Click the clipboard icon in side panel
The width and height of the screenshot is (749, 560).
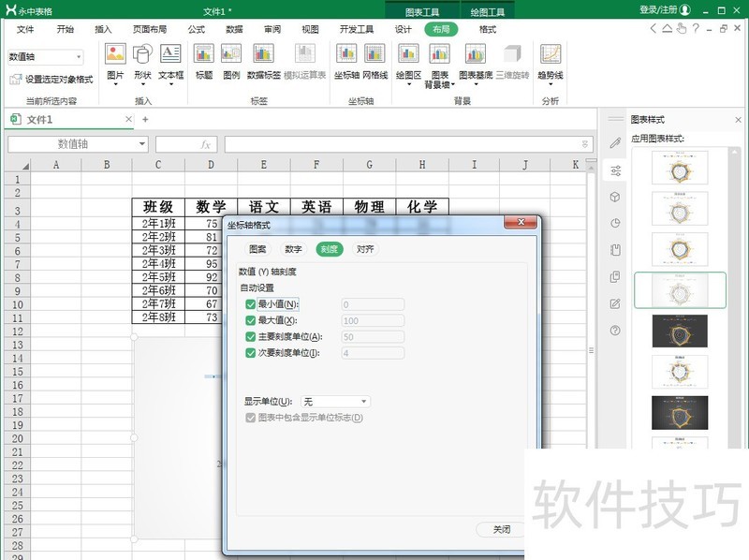[x=615, y=250]
